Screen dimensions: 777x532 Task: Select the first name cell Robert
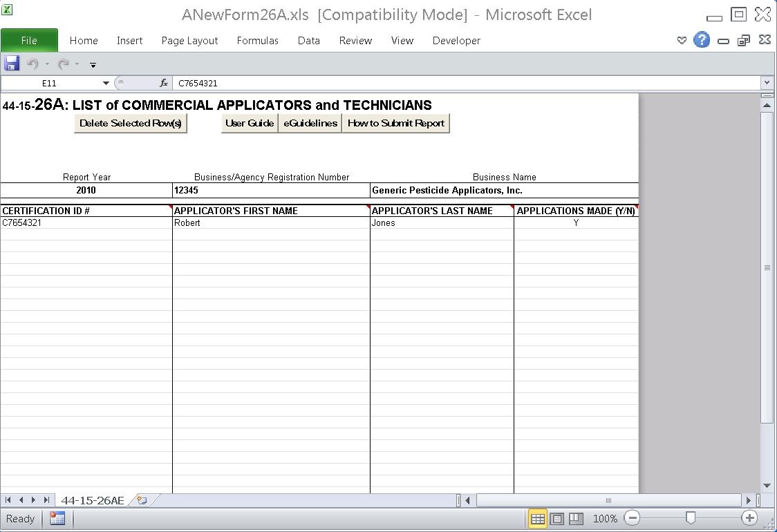(271, 223)
